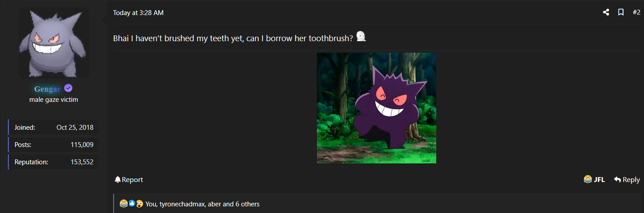Click Reply to respond to this post

point(627,179)
